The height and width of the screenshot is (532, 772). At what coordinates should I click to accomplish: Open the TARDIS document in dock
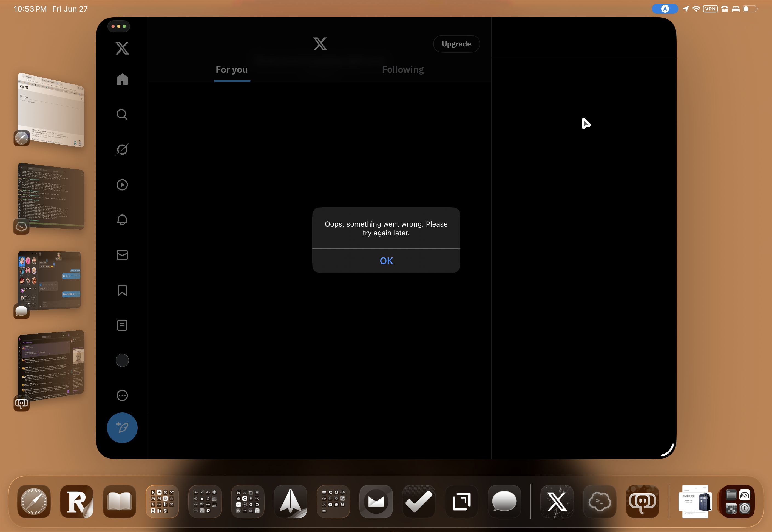point(695,501)
